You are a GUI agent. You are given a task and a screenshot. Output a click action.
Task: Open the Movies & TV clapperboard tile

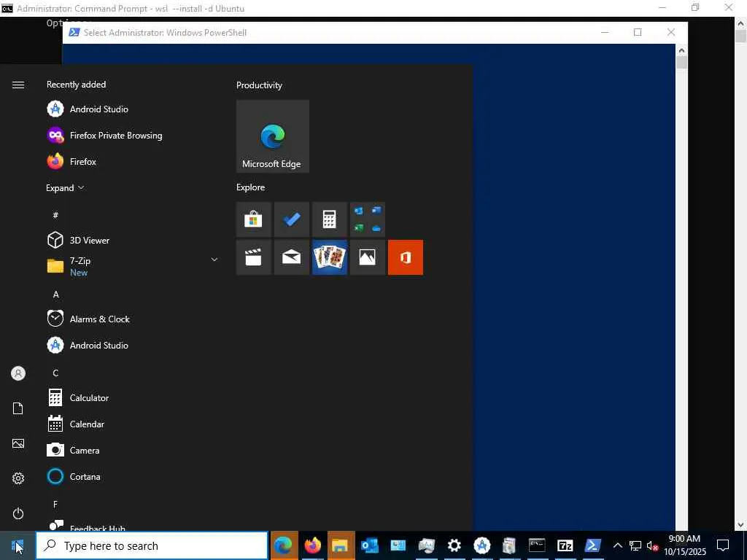(x=253, y=257)
